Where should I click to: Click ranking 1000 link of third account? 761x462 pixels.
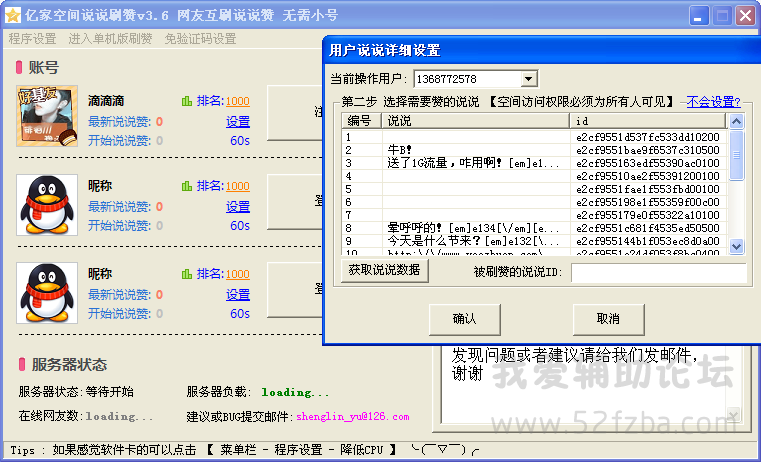[238, 274]
